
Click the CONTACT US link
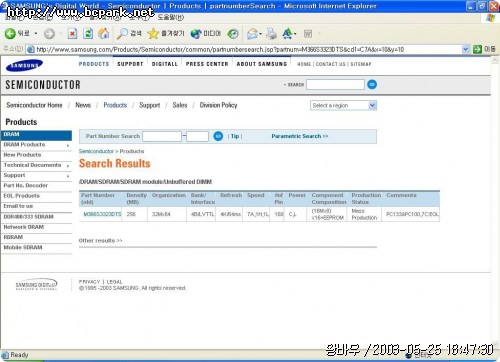pyautogui.click(x=330, y=64)
